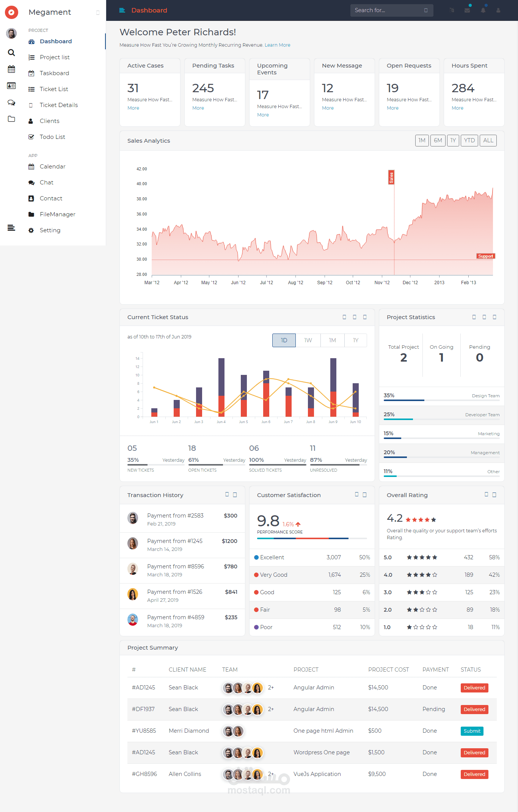The height and width of the screenshot is (812, 518).
Task: Select 1W in Current Ticket Status
Action: click(308, 340)
